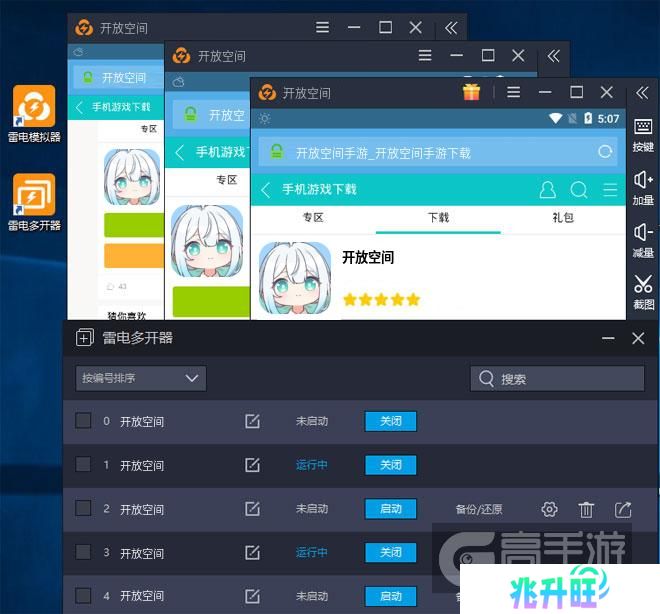Go back using arrow beside 手机游戏下载
Viewport: 660px width, 614px height.
(x=265, y=190)
